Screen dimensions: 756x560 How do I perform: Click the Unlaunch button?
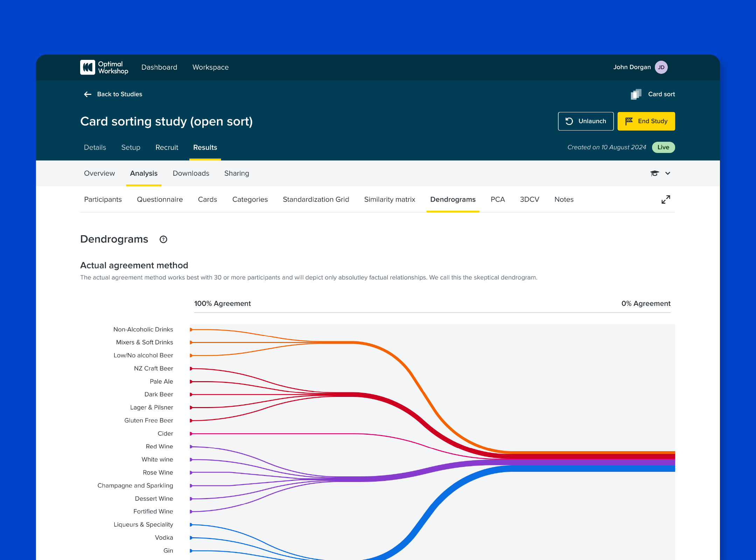[x=586, y=121]
